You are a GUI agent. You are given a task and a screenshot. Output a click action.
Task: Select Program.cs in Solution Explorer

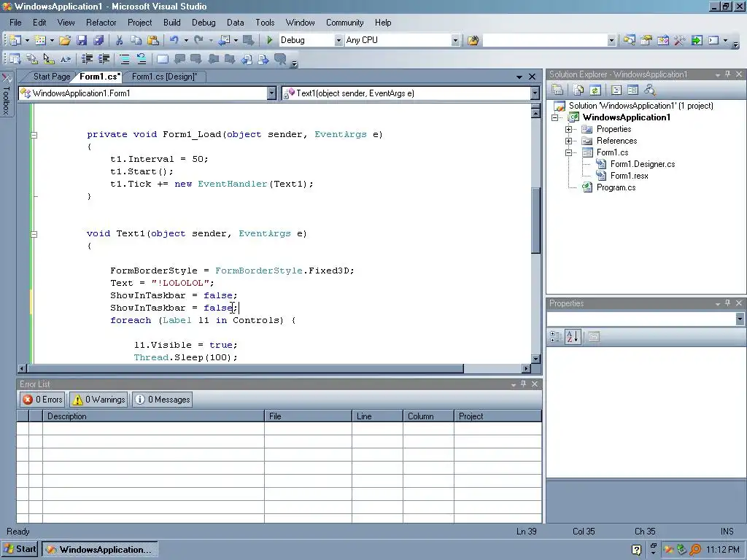click(x=616, y=187)
